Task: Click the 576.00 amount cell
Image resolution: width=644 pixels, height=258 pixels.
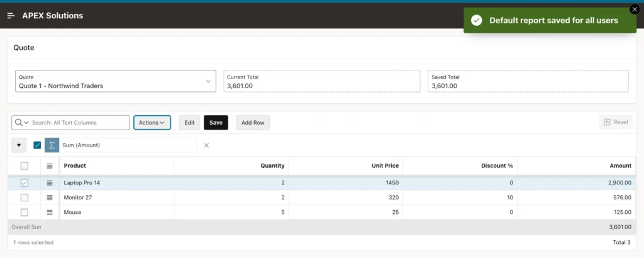Action: coord(577,198)
